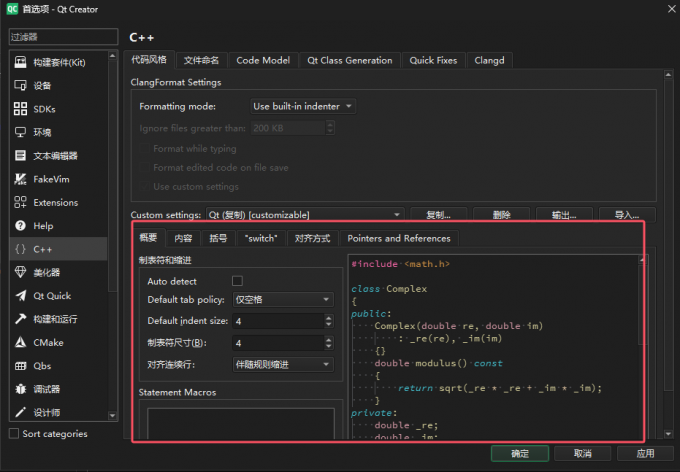Click the 过滤器 filter input field
This screenshot has width=680, height=472.
(62, 37)
